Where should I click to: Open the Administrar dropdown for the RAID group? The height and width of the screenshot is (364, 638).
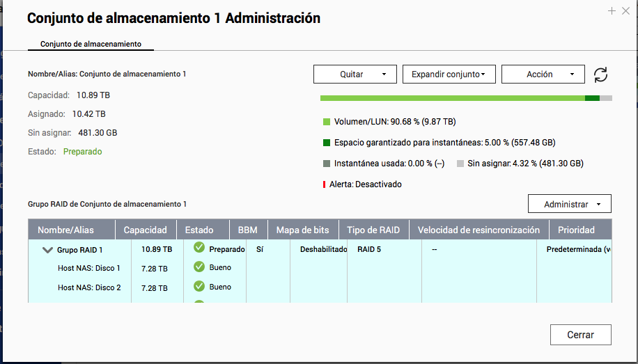pyautogui.click(x=569, y=204)
